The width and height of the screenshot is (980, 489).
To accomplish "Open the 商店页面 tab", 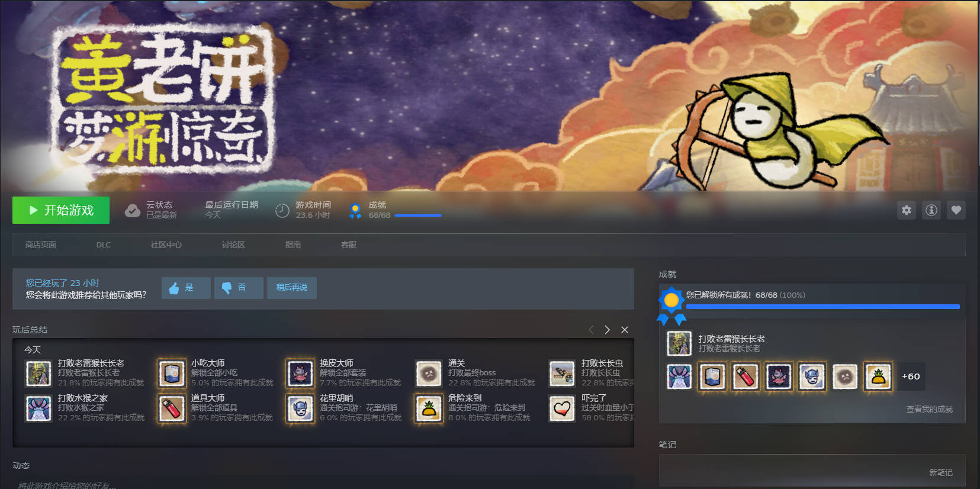I will point(41,244).
